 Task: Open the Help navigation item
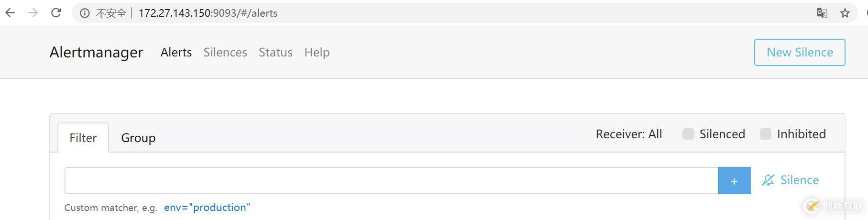317,52
